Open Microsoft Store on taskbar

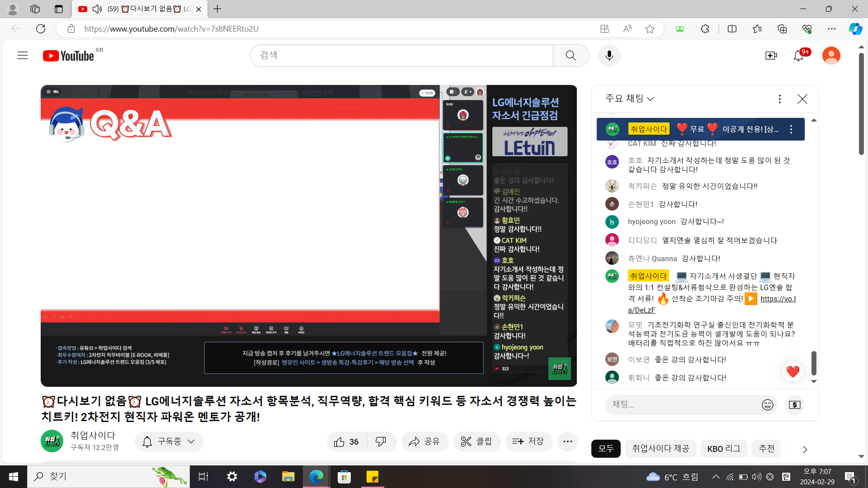coord(344,477)
